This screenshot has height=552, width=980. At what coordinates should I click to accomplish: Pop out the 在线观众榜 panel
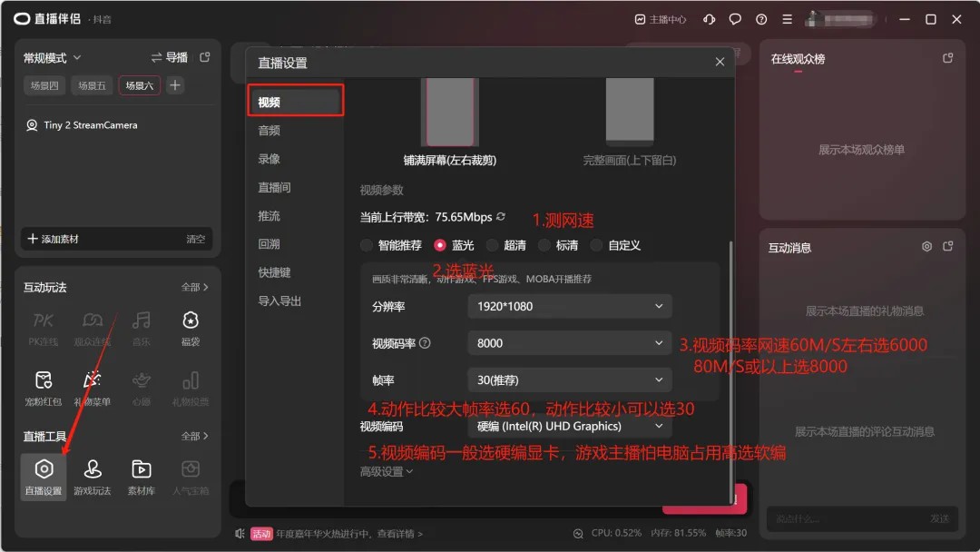tap(948, 58)
